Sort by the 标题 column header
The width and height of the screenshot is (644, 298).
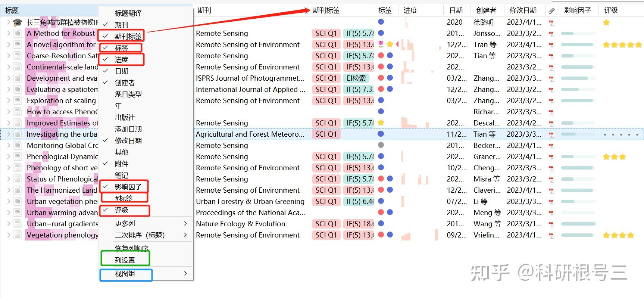point(12,10)
